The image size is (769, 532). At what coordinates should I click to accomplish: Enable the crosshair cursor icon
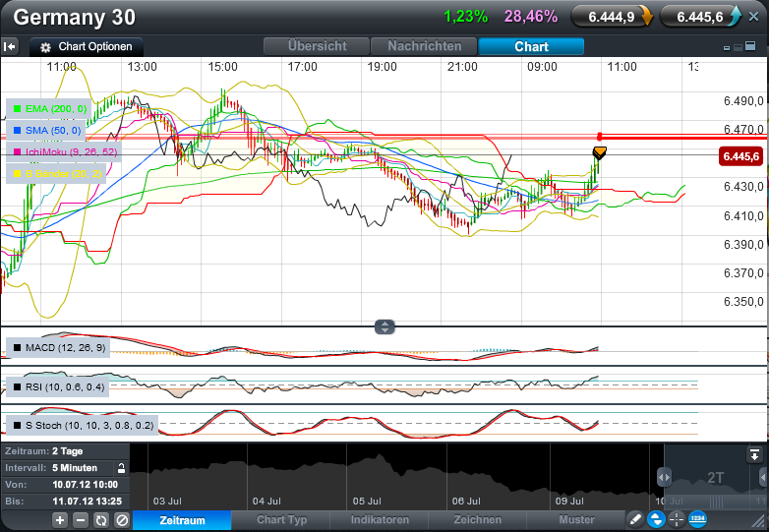coord(677,519)
